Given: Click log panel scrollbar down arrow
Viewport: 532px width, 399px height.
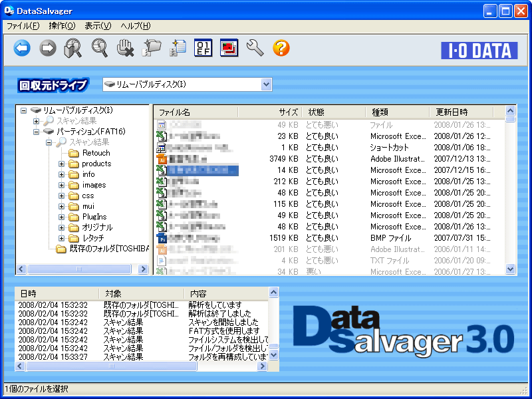Looking at the screenshot, I should [273, 355].
